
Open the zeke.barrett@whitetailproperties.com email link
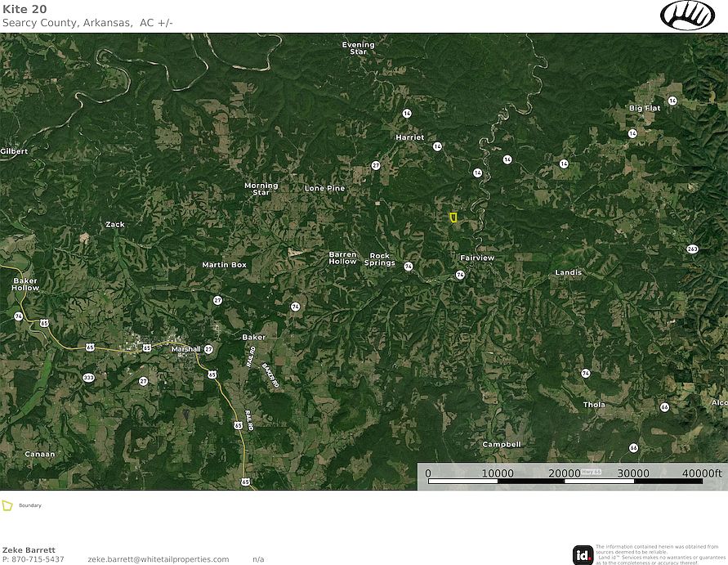(x=159, y=559)
